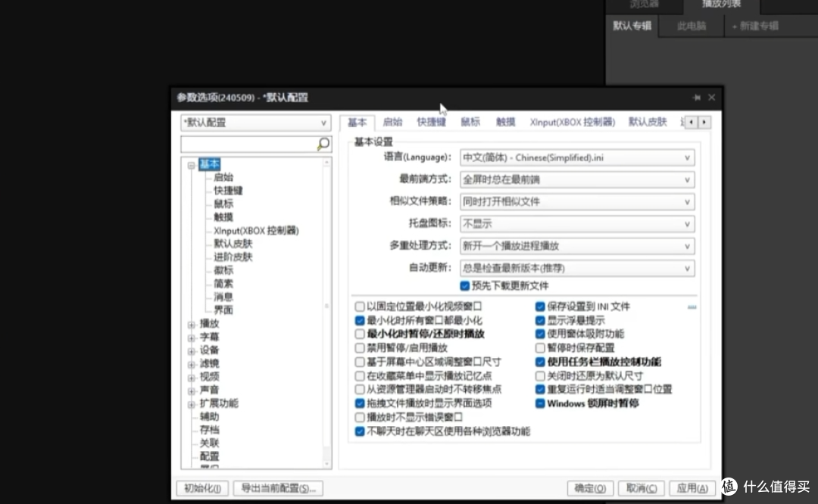Click the 应用(A) button

point(692,488)
